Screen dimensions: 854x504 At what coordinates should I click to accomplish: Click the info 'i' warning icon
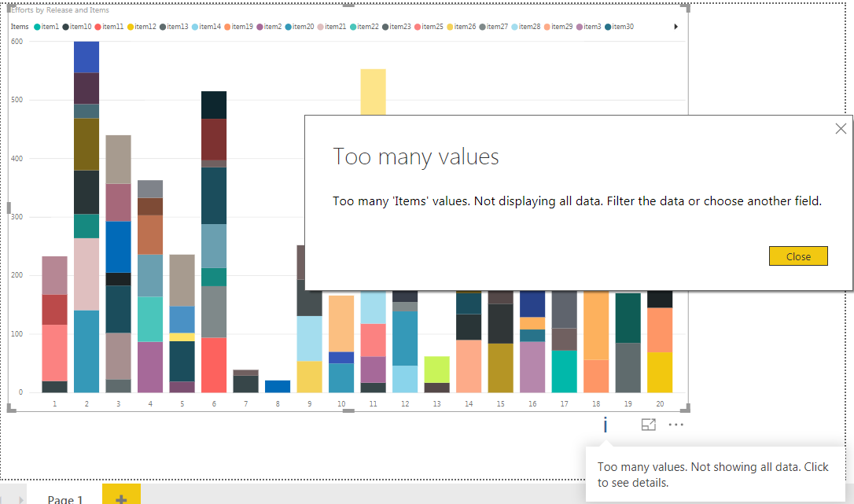coord(605,425)
